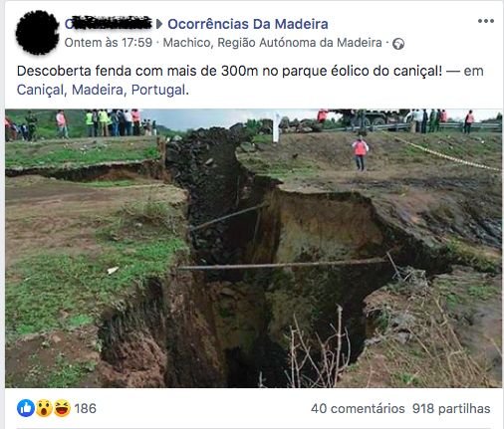Image resolution: width=504 pixels, height=429 pixels.
Task: Open the redacted author name link
Action: tap(108, 23)
